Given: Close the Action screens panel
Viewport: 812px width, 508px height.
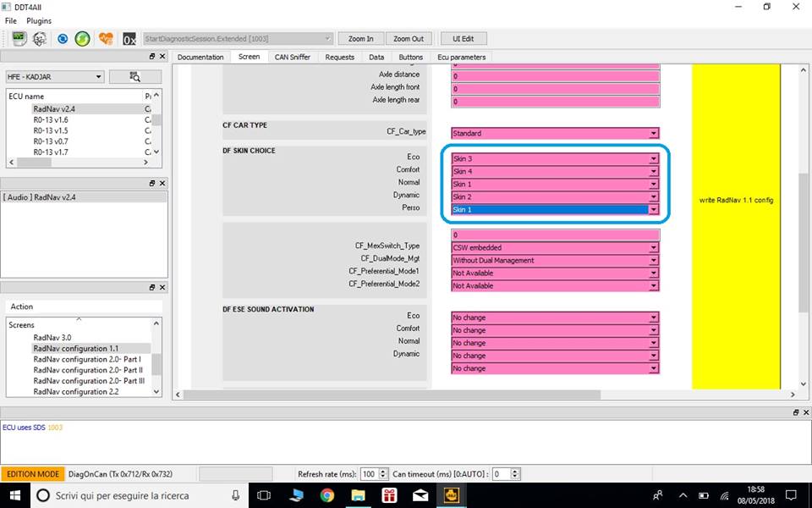Looking at the screenshot, I should click(x=162, y=287).
